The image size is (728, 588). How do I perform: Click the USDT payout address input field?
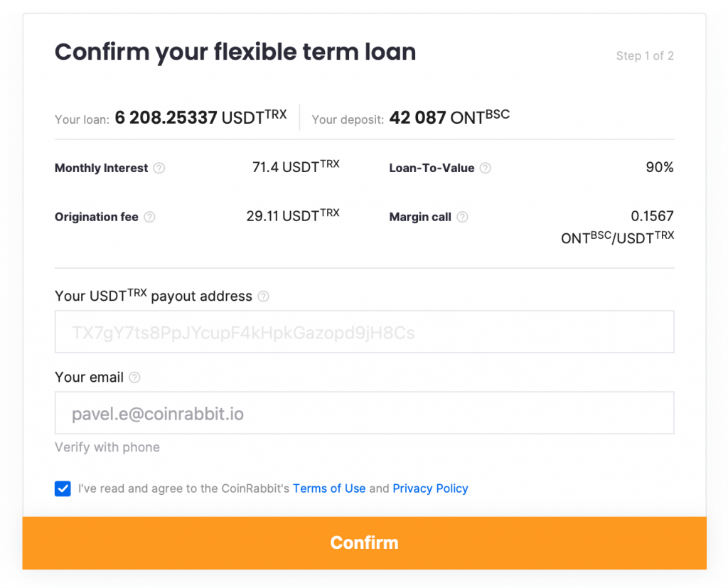[364, 331]
